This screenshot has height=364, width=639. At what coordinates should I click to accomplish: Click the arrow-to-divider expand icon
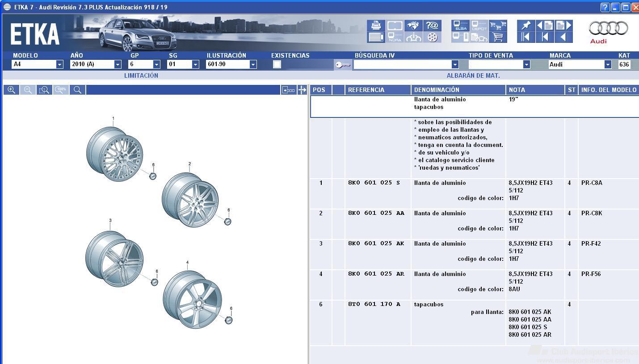point(302,90)
